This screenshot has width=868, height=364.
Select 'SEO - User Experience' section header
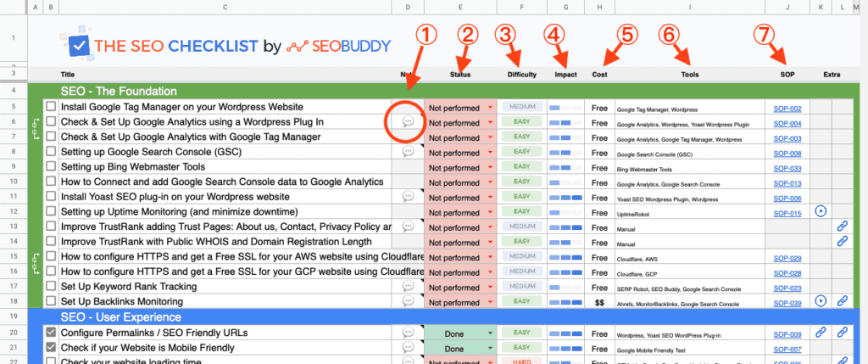(121, 316)
